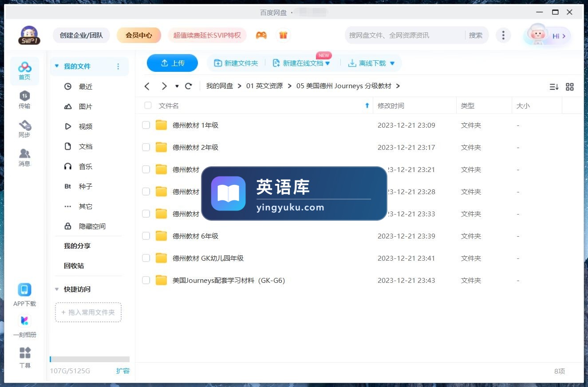The height and width of the screenshot is (387, 588).
Task: Click sort arrow in 文件名 column
Action: coord(367,106)
